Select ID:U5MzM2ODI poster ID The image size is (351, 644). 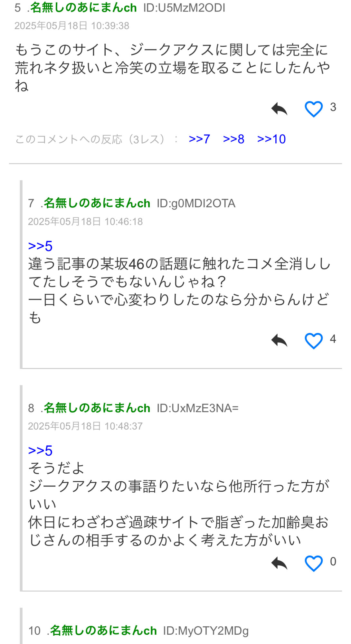tap(184, 8)
